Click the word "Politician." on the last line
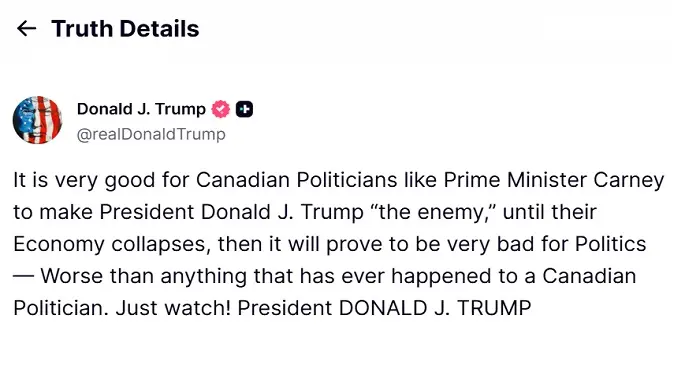The width and height of the screenshot is (685, 370). 61,308
